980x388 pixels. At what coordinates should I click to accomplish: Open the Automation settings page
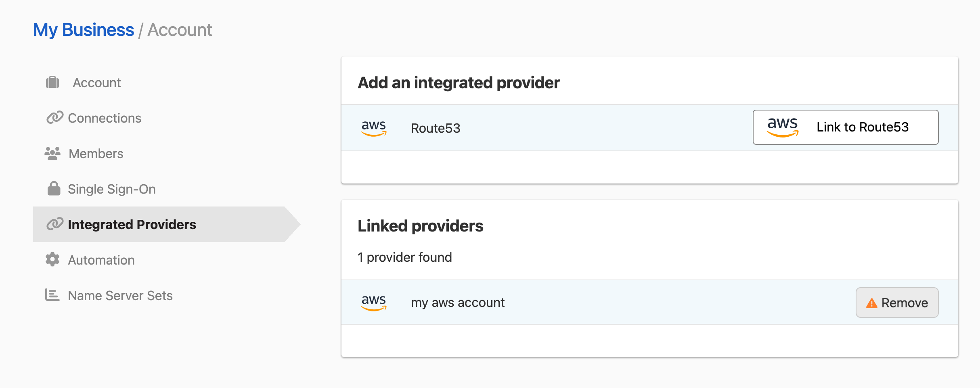click(x=101, y=260)
